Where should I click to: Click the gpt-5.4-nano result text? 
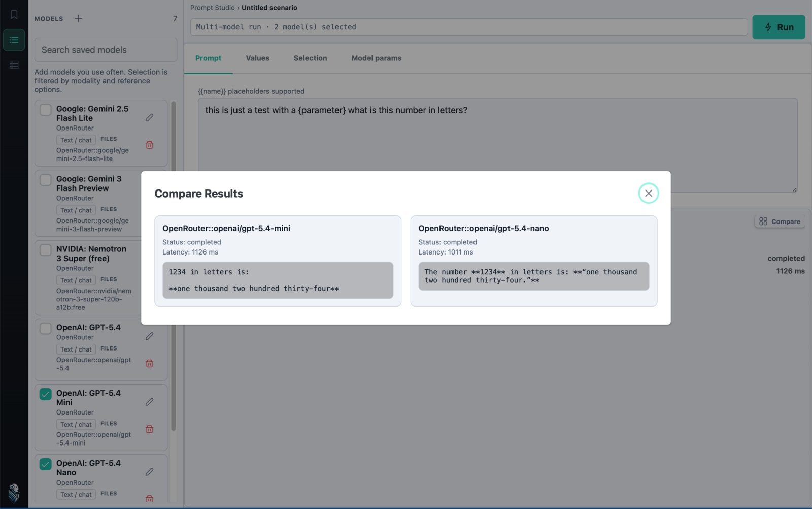pos(533,276)
